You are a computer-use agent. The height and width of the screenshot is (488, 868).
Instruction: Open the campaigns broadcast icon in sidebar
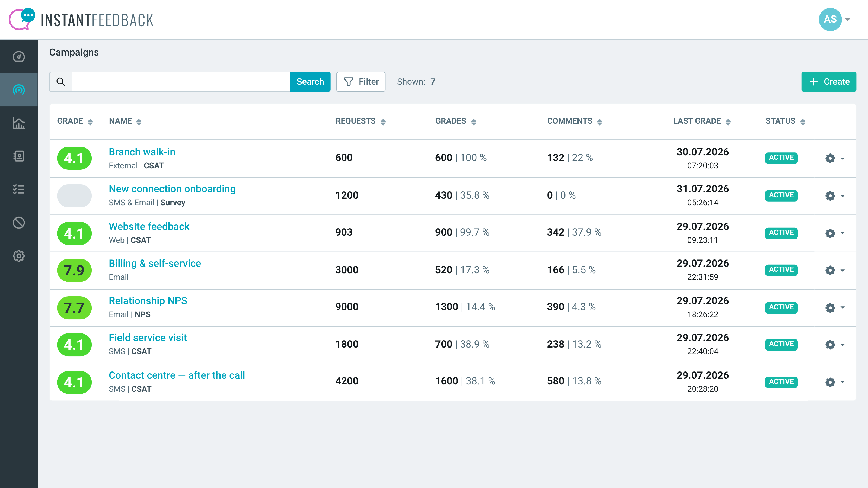[19, 90]
